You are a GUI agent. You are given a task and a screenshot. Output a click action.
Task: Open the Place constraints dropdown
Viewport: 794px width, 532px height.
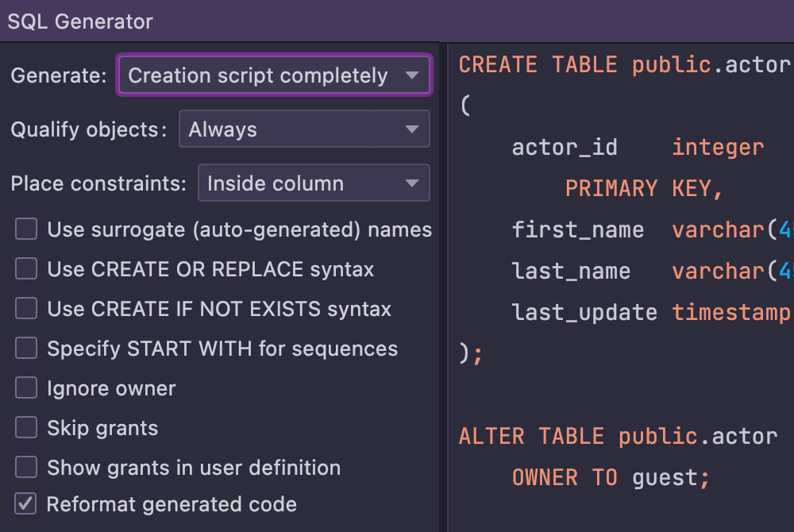point(314,183)
